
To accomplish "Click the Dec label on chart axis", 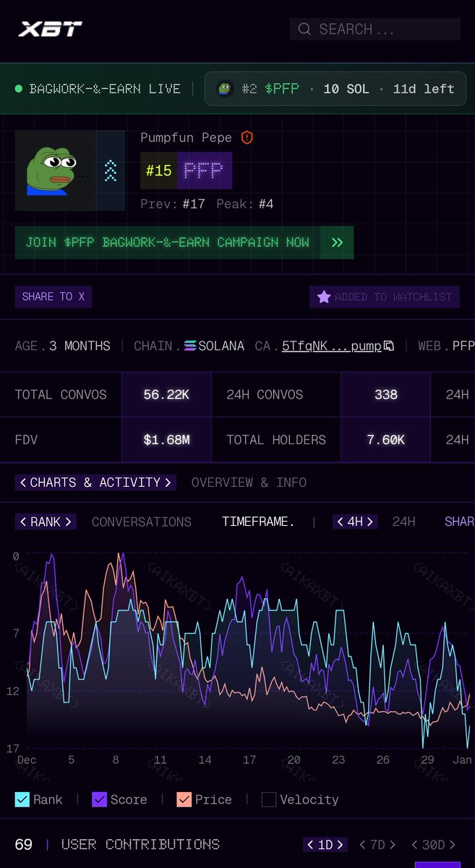I will pos(27,759).
